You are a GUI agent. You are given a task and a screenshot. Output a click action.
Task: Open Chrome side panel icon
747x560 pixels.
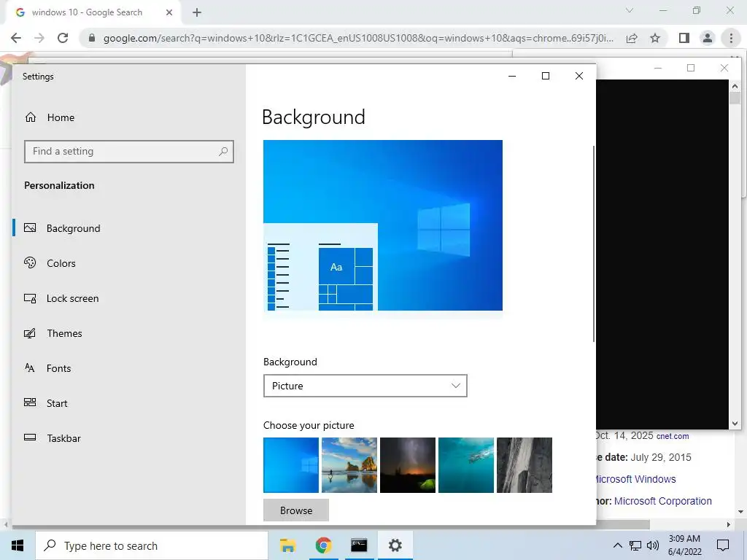pyautogui.click(x=684, y=38)
